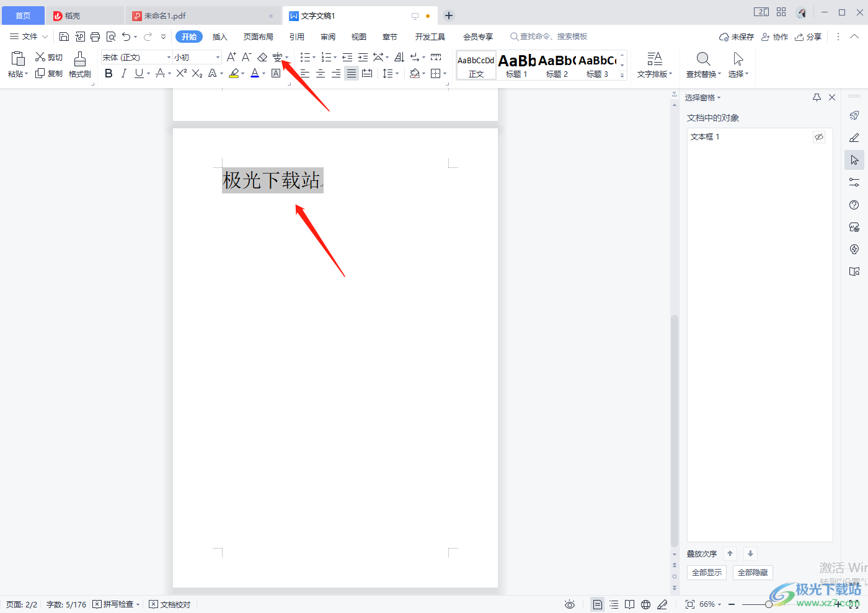The image size is (868, 613).
Task: Apply the font color button (blue underline A)
Action: click(255, 73)
